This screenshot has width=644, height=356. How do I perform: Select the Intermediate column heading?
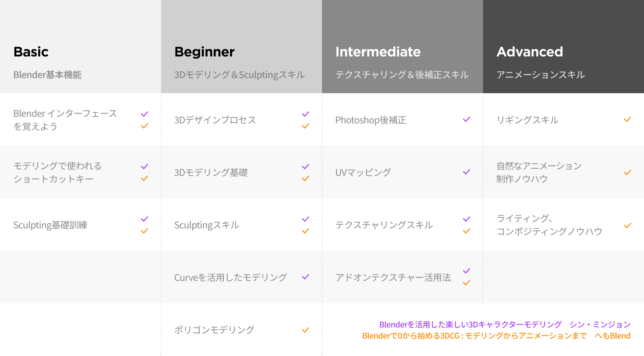click(x=378, y=52)
